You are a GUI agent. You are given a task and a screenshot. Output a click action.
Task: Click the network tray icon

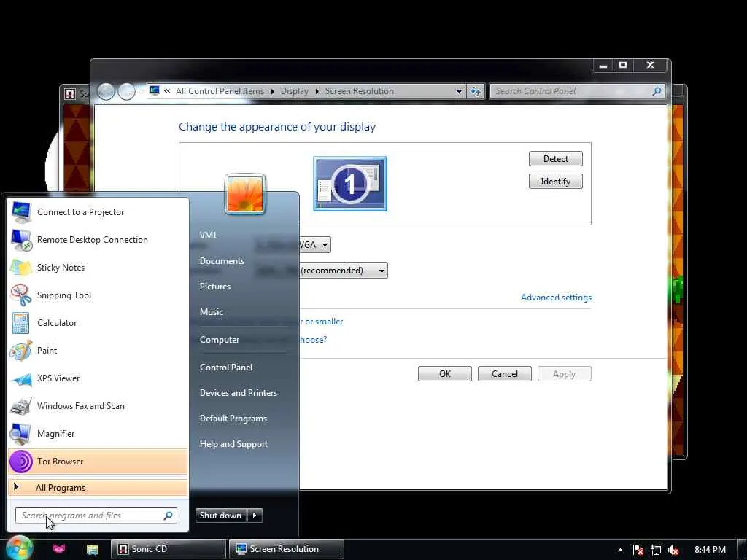coord(656,550)
